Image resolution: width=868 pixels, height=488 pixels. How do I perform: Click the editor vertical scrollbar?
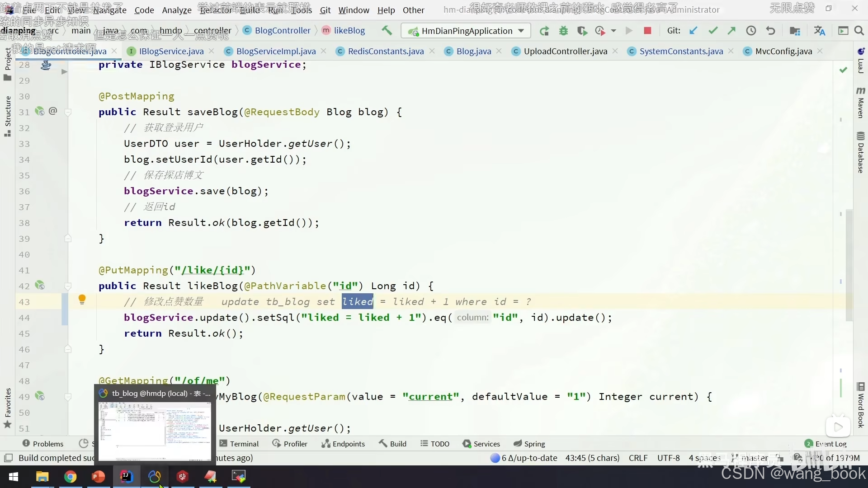pos(849,265)
